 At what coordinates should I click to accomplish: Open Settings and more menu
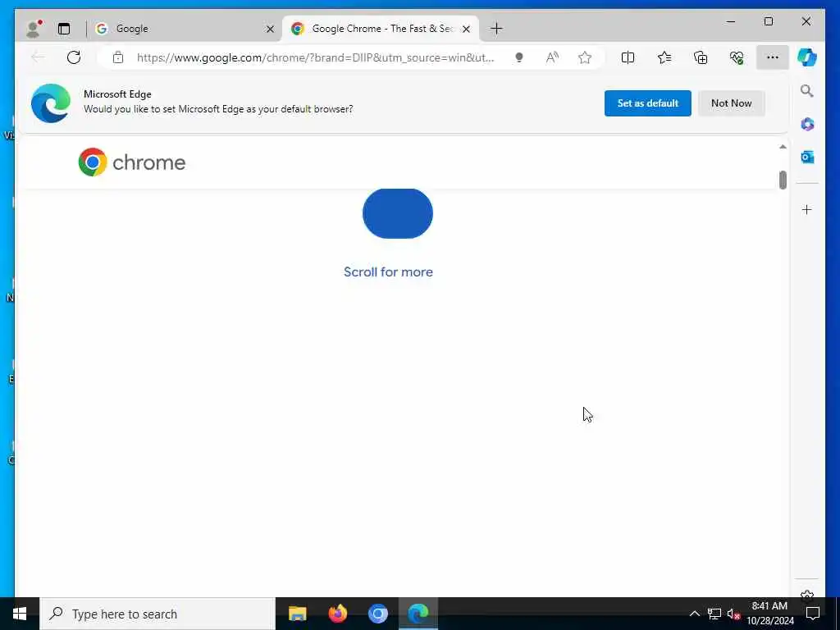[773, 57]
